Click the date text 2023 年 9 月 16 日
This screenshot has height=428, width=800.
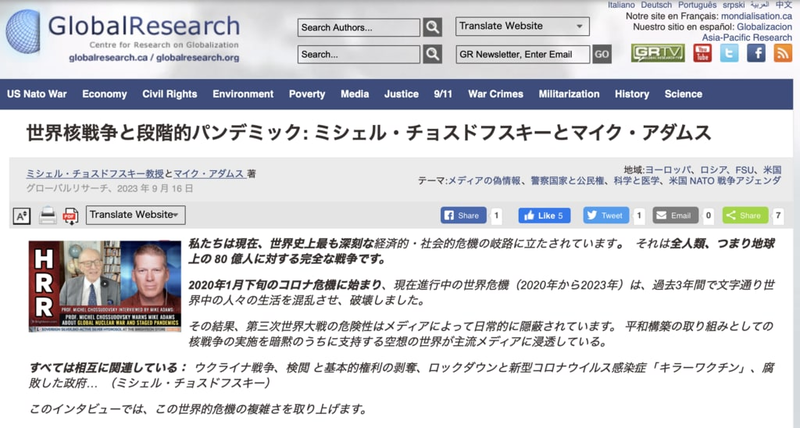coord(155,188)
